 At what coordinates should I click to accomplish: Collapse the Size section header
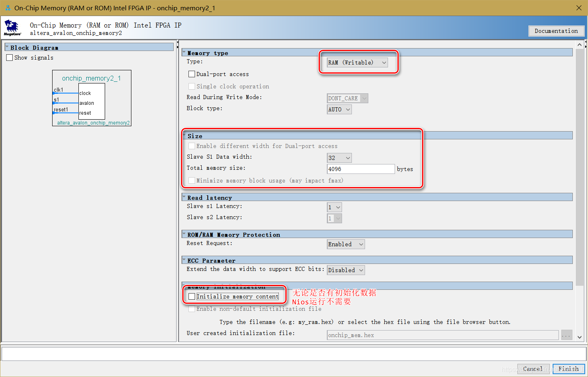184,136
